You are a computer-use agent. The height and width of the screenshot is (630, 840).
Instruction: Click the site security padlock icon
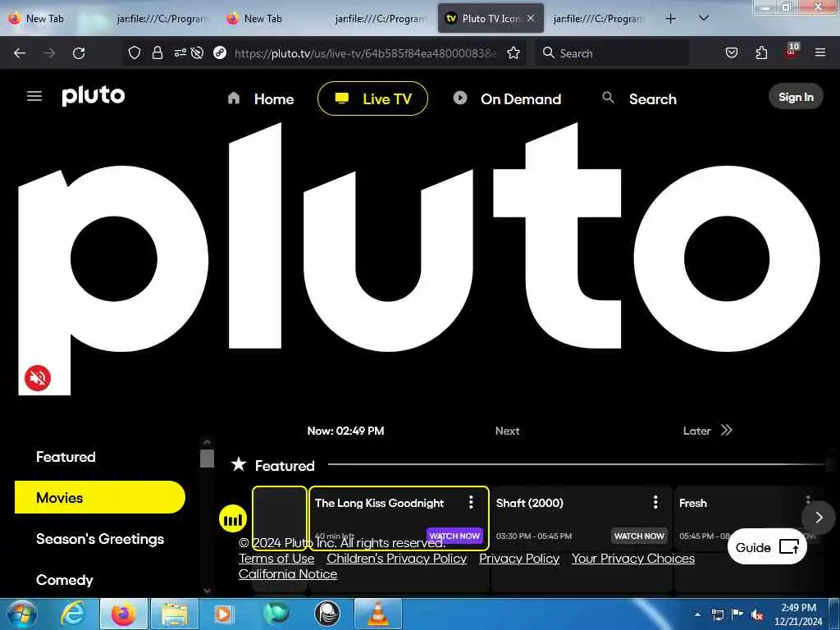click(x=157, y=52)
